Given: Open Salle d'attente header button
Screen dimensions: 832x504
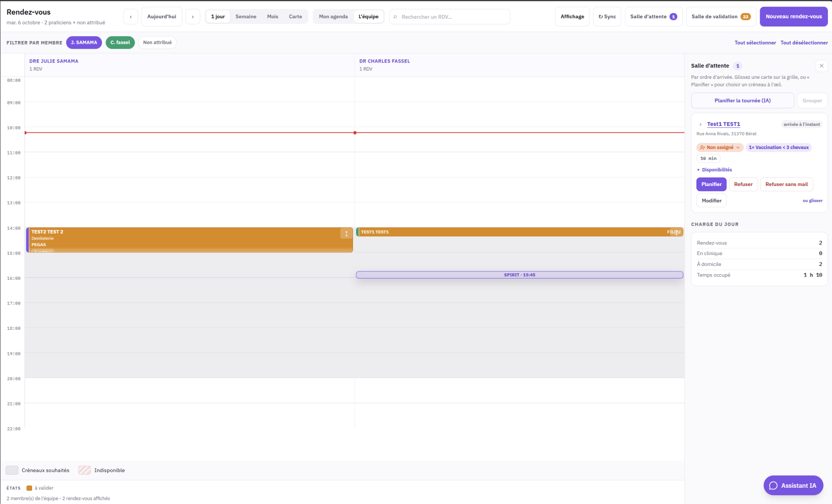Looking at the screenshot, I should [x=653, y=17].
